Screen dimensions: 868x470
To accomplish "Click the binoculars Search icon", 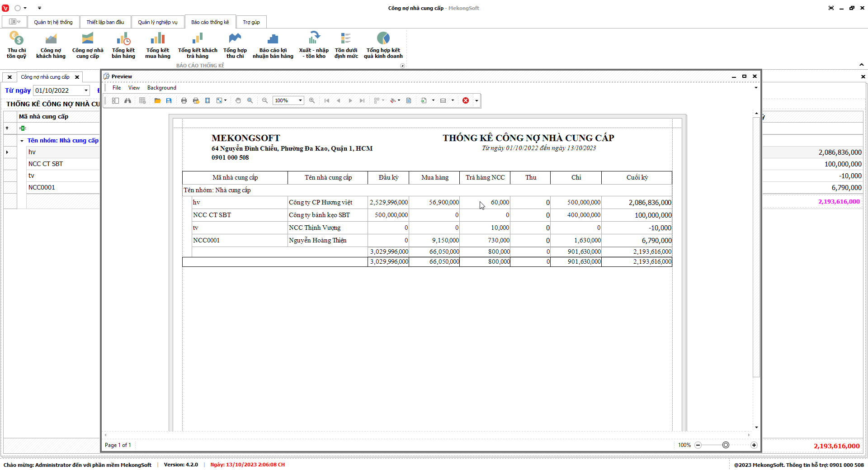I will 128,100.
